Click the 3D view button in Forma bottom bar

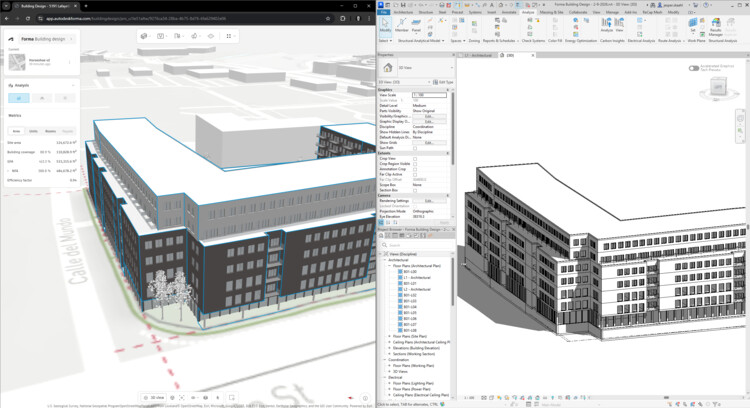pos(154,397)
